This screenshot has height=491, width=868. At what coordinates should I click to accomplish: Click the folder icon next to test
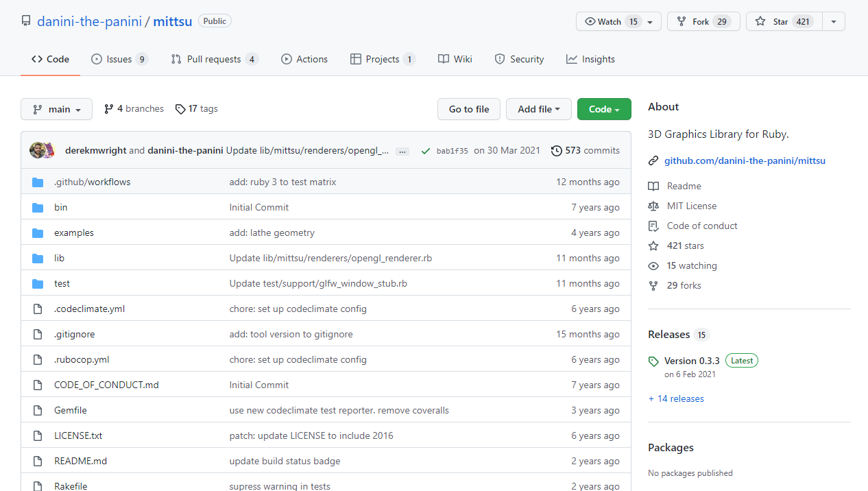click(38, 283)
